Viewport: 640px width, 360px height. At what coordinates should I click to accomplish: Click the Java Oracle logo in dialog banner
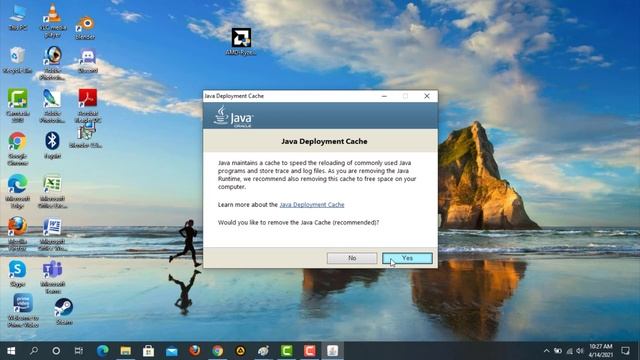[x=233, y=117]
